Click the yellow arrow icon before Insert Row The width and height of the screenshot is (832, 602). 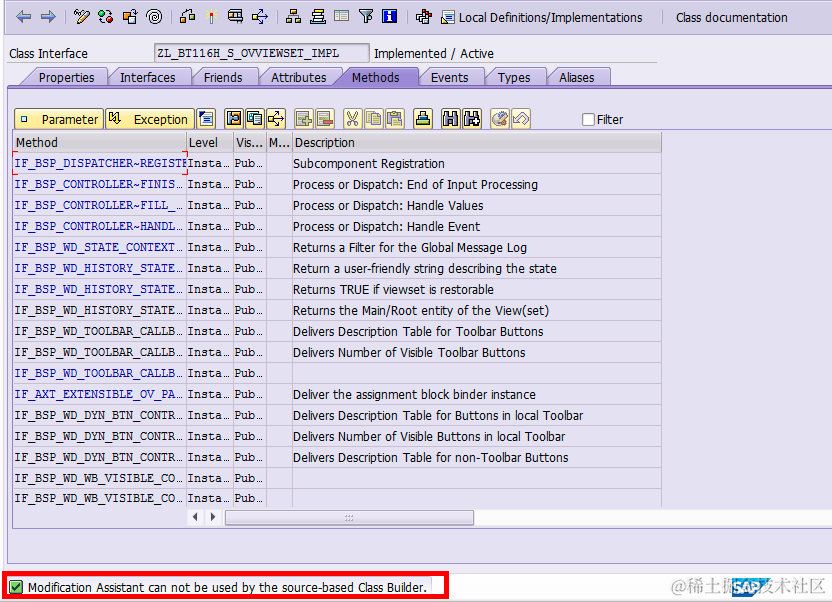(276, 119)
